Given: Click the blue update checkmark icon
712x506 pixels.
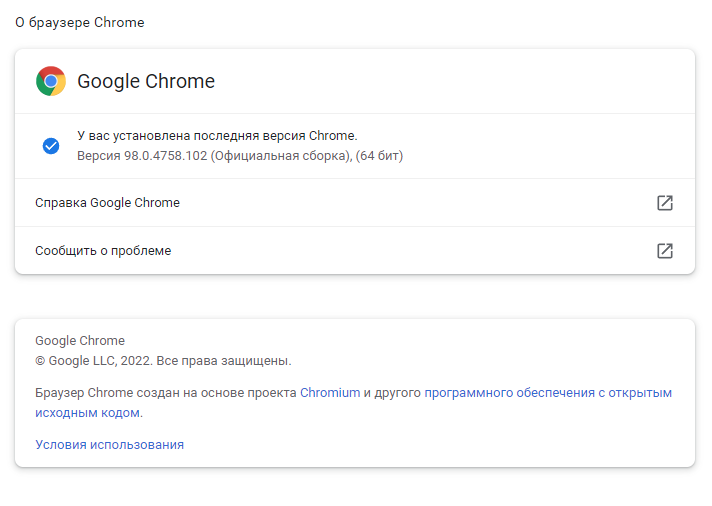Looking at the screenshot, I should 51,146.
